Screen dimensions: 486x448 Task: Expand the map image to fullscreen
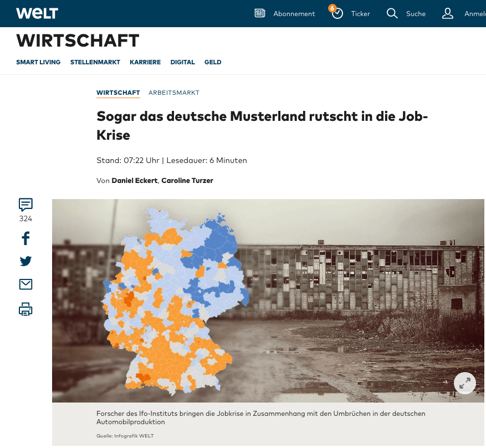[465, 383]
